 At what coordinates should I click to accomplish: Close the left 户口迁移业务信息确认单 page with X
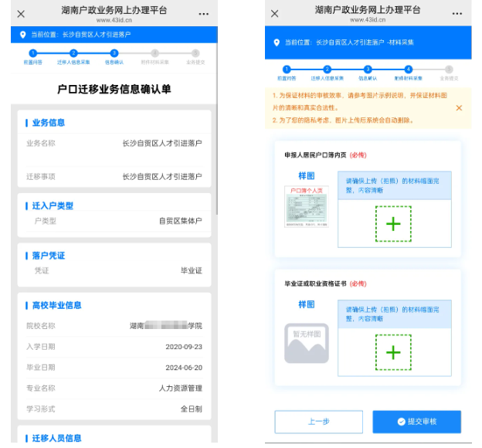coord(21,14)
